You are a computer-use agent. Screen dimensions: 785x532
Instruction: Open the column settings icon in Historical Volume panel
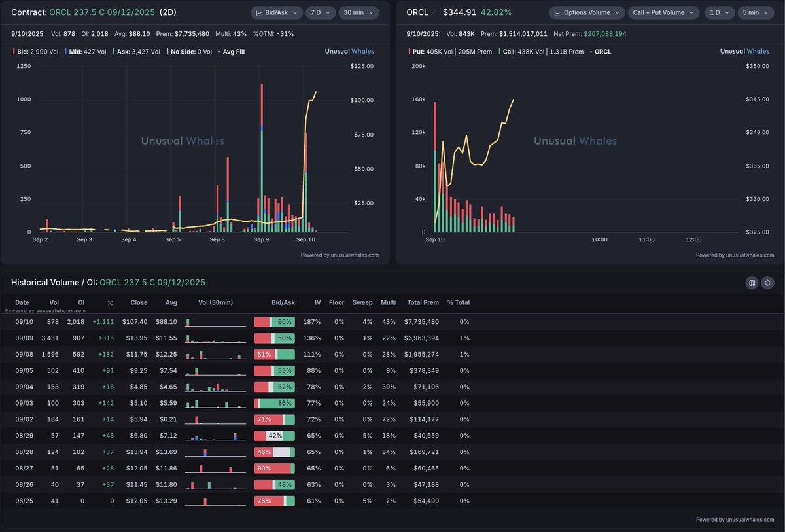pos(752,283)
